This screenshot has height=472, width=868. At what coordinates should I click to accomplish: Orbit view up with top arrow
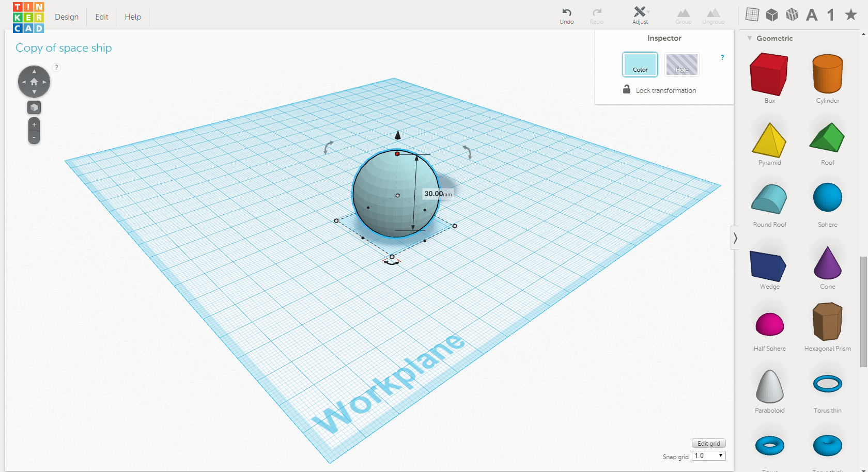tap(34, 71)
